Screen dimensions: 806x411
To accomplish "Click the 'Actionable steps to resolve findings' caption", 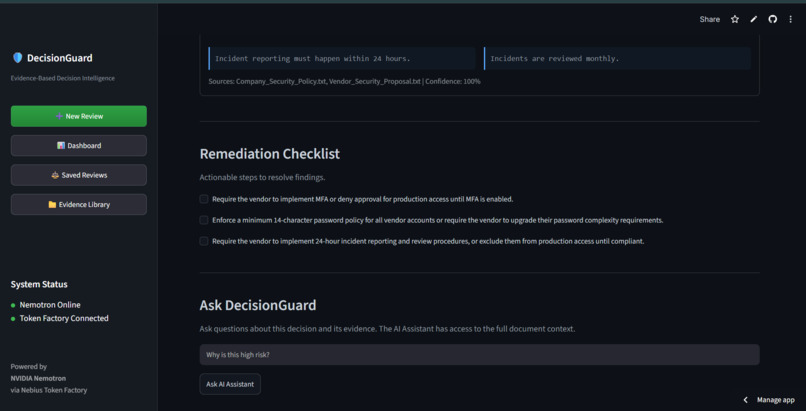I will pos(262,177).
